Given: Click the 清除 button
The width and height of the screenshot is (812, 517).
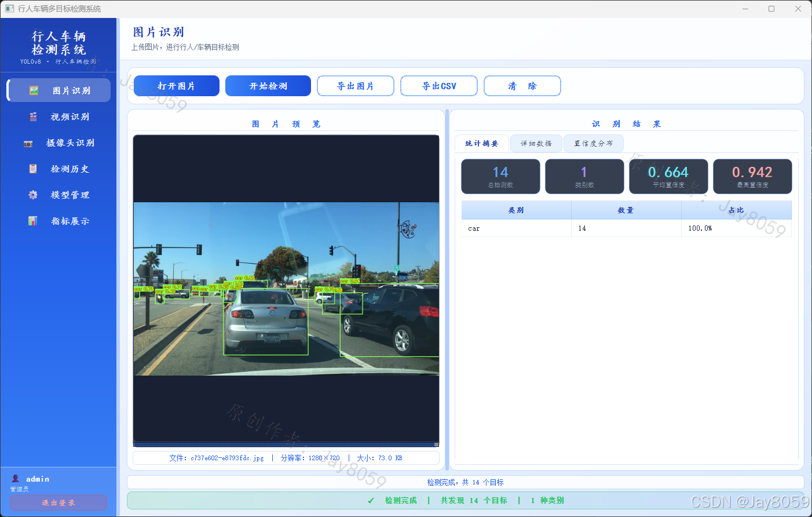Looking at the screenshot, I should (x=522, y=86).
